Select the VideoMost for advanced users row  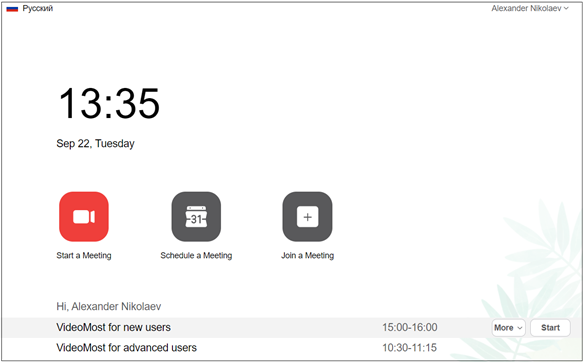pos(292,348)
